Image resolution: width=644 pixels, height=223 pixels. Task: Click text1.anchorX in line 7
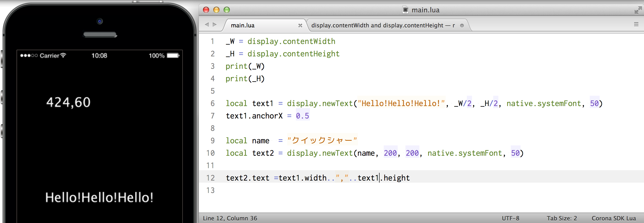pos(254,116)
